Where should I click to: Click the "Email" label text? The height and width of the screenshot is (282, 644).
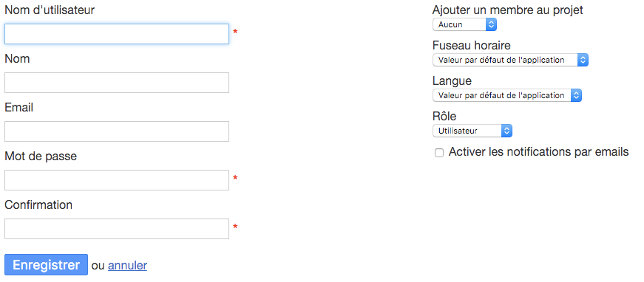[x=19, y=108]
